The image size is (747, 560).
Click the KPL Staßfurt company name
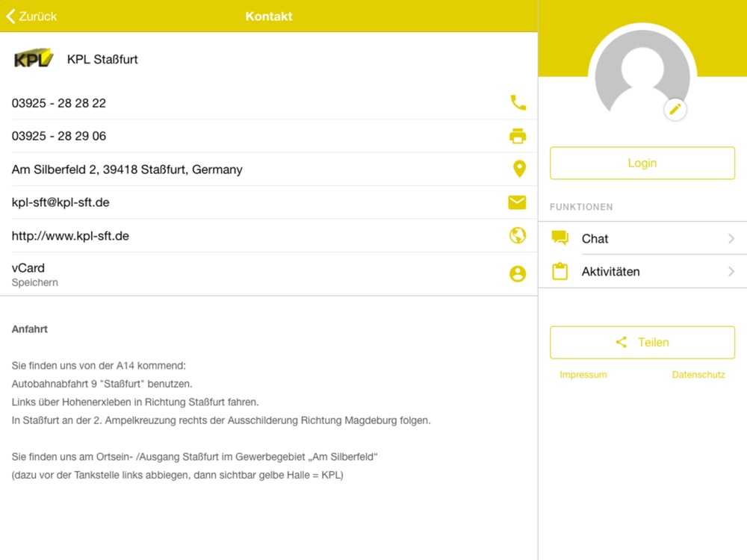102,59
